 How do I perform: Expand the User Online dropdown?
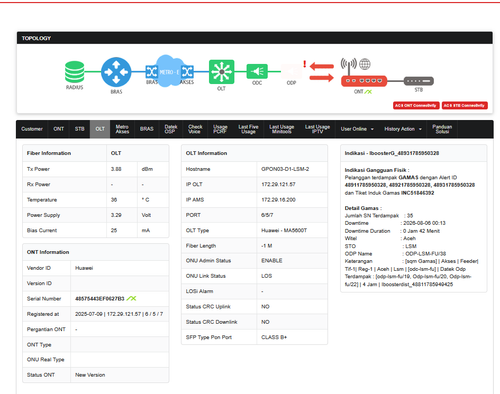point(357,129)
